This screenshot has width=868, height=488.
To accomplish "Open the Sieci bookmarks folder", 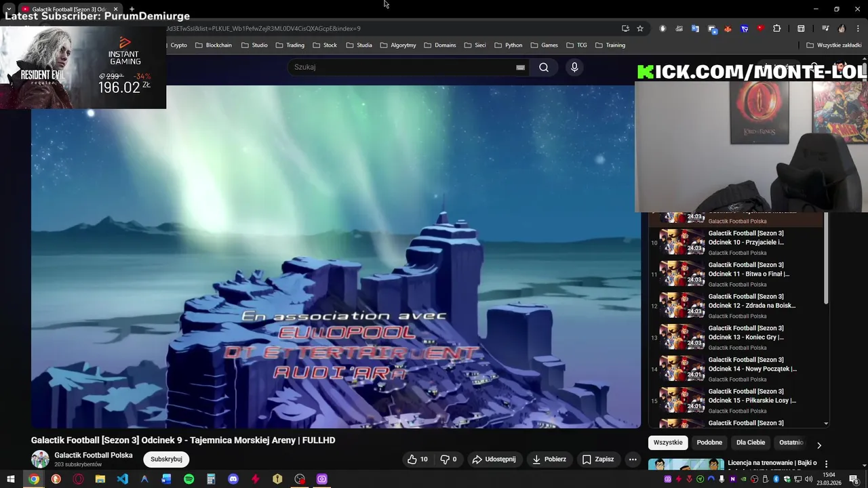I will (475, 45).
